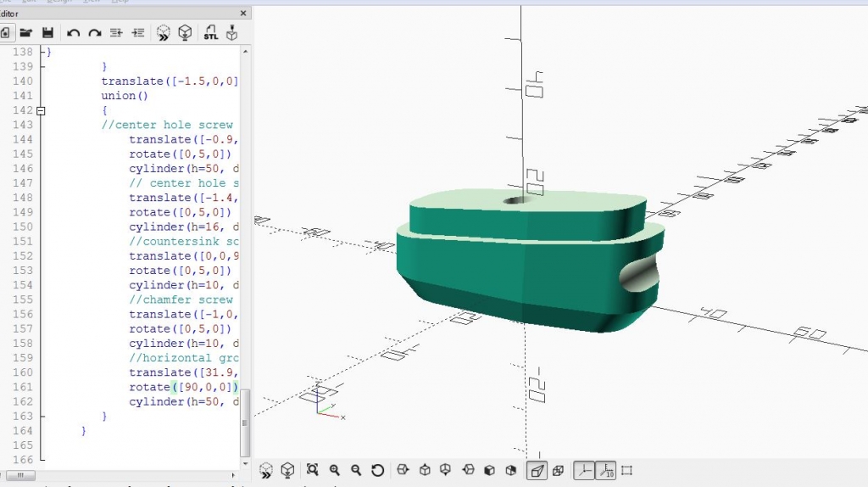Toggle Show Scale Markers
This screenshot has height=487, width=868.
606,470
